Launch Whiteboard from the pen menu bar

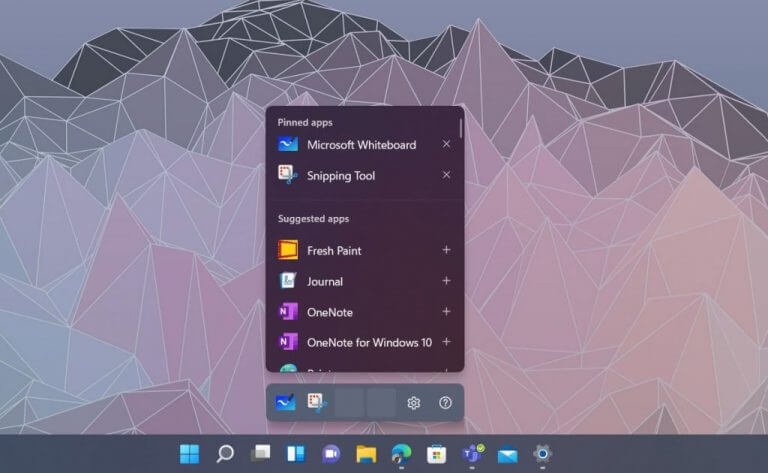[286, 403]
